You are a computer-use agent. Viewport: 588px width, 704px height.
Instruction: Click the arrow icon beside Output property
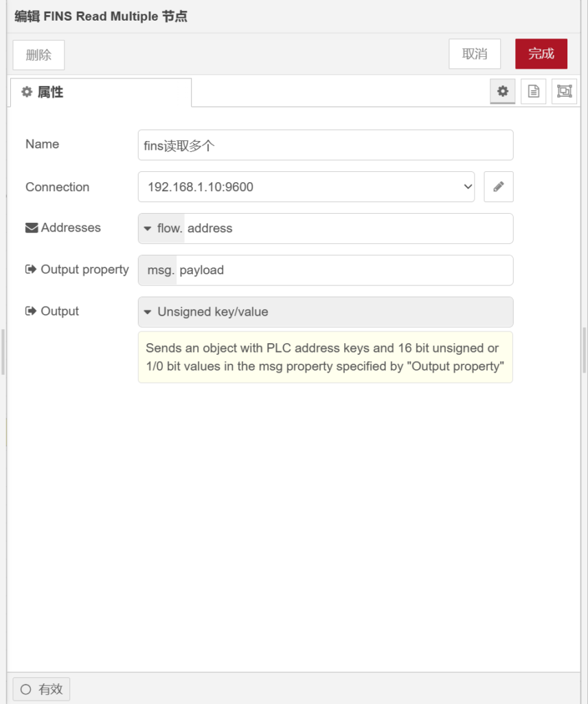pos(31,269)
